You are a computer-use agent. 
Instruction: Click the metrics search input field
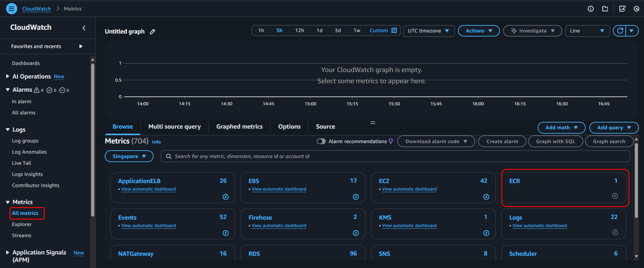[395, 156]
